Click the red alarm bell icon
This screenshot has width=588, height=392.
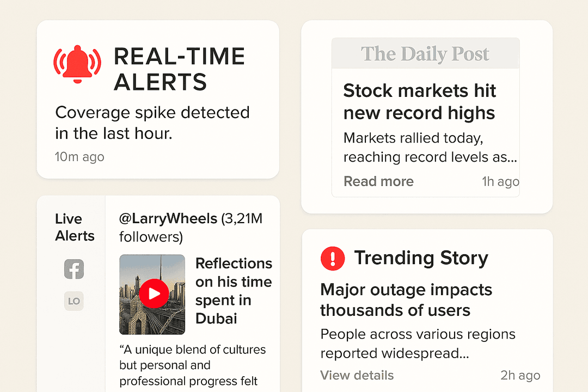[77, 65]
